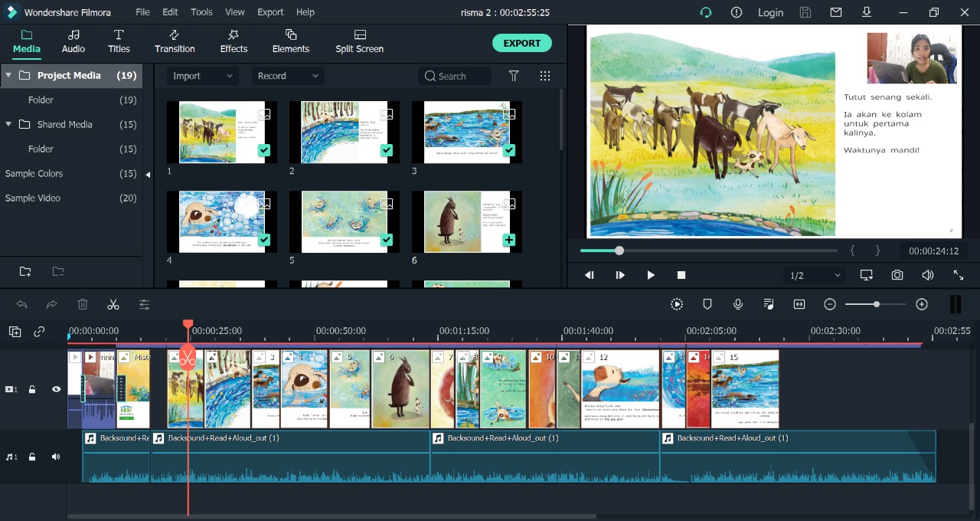
Task: Click the preview volume icon
Action: click(x=928, y=275)
